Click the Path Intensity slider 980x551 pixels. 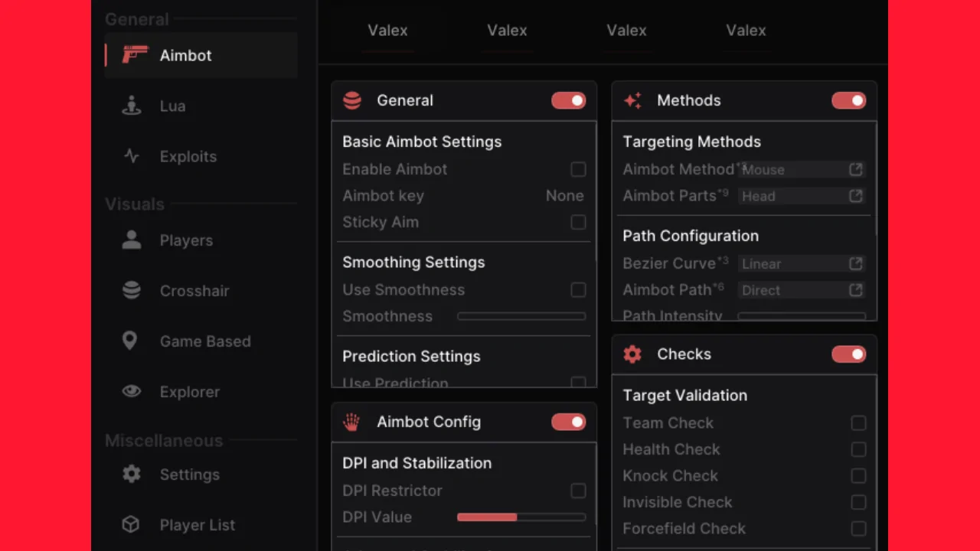pos(802,316)
